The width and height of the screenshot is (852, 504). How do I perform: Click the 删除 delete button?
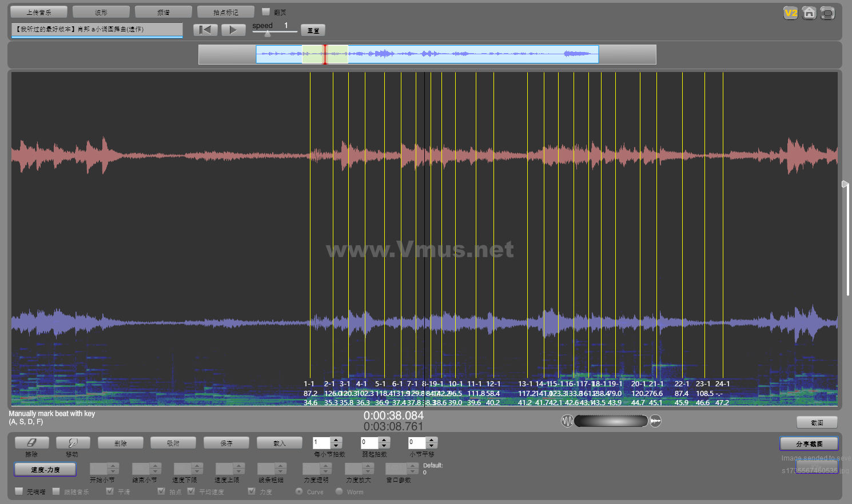[x=121, y=443]
